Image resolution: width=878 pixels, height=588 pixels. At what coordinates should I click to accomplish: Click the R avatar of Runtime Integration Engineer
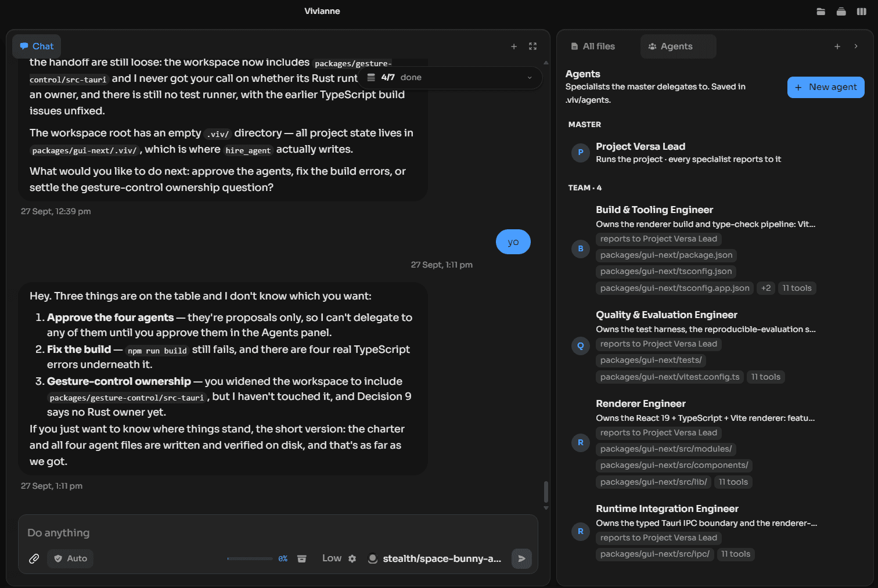tap(581, 531)
